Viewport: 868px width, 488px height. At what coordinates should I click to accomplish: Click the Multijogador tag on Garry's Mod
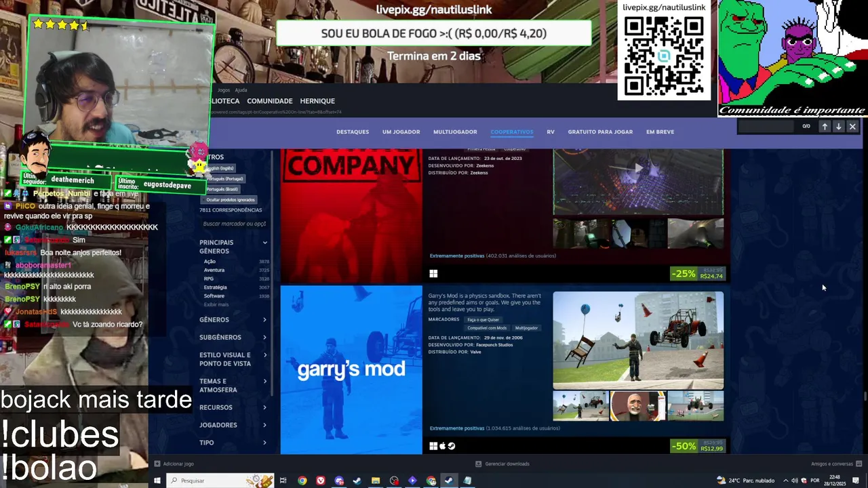(527, 328)
